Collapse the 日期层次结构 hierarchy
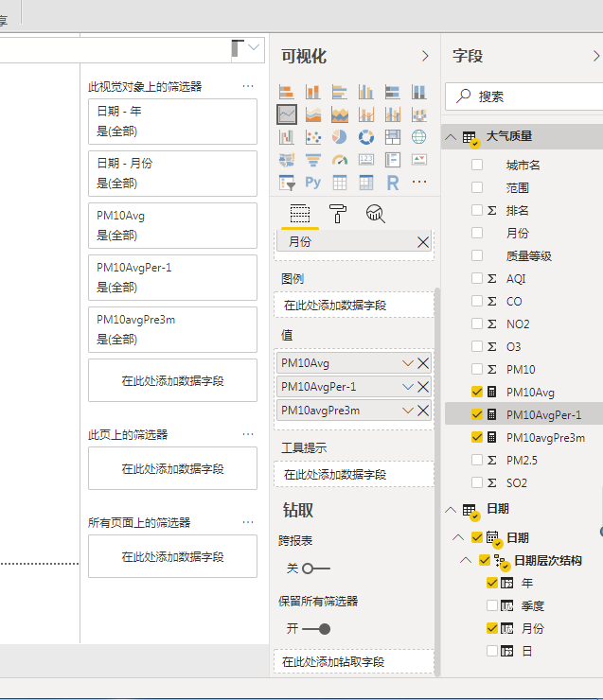The height and width of the screenshot is (700, 603). [x=466, y=560]
